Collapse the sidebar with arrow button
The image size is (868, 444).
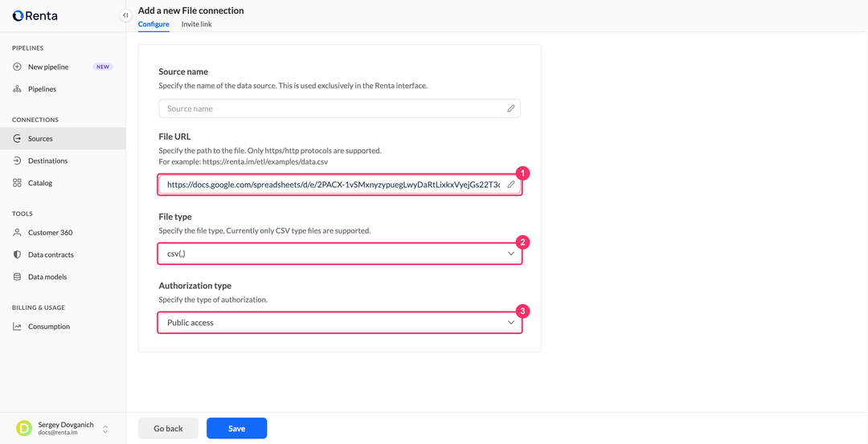coord(125,15)
